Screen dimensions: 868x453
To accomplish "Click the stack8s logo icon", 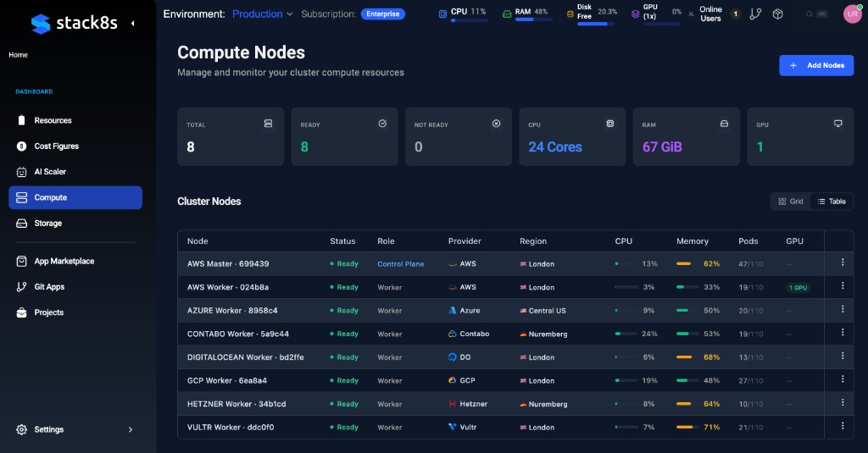I will point(41,23).
